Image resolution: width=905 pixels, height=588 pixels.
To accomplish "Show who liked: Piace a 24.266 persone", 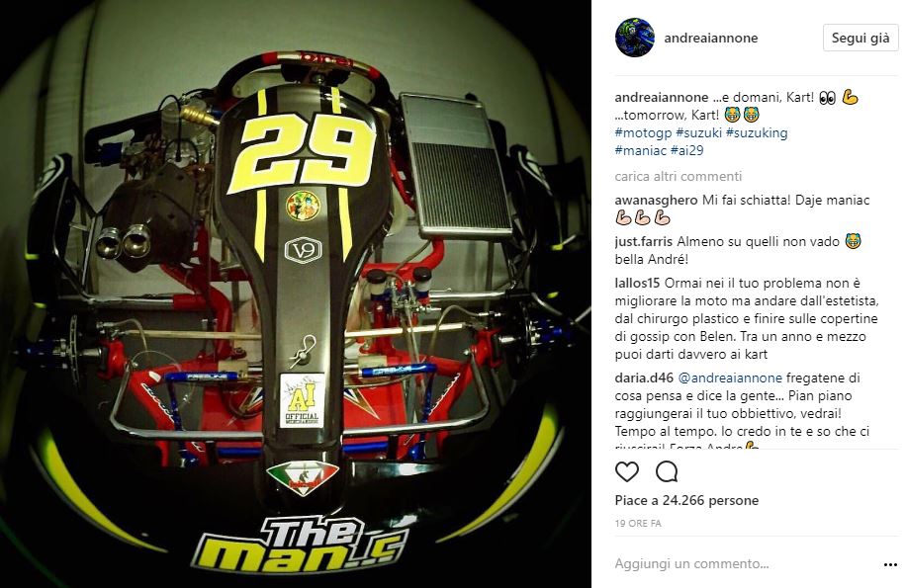I will tap(686, 500).
